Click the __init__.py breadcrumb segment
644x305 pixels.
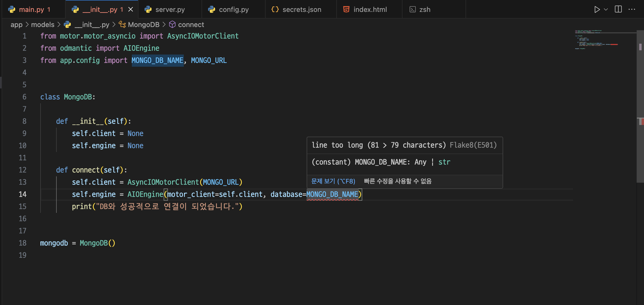click(92, 25)
